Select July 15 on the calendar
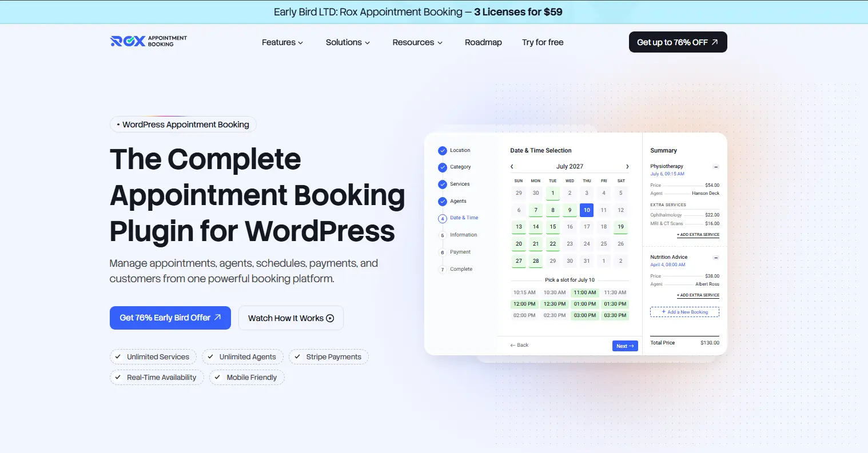This screenshot has width=868, height=453. (x=553, y=227)
